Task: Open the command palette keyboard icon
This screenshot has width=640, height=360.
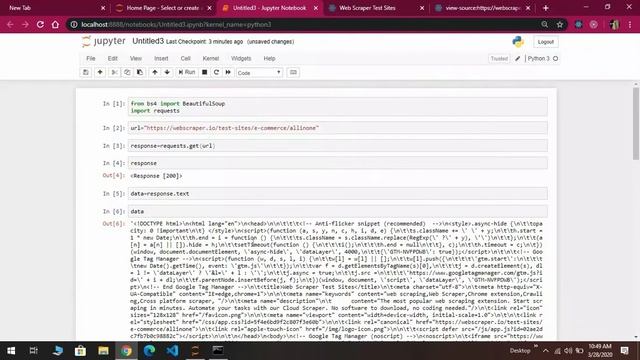Action: pos(293,72)
